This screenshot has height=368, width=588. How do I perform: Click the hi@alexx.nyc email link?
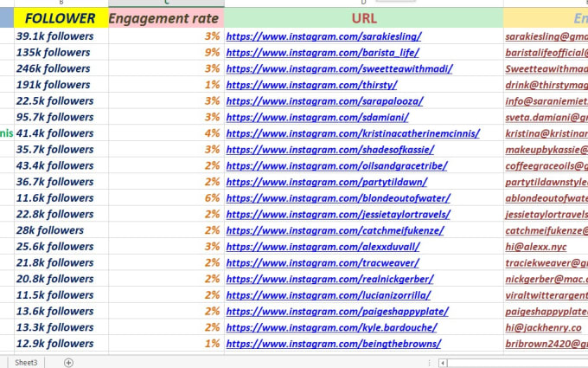536,246
